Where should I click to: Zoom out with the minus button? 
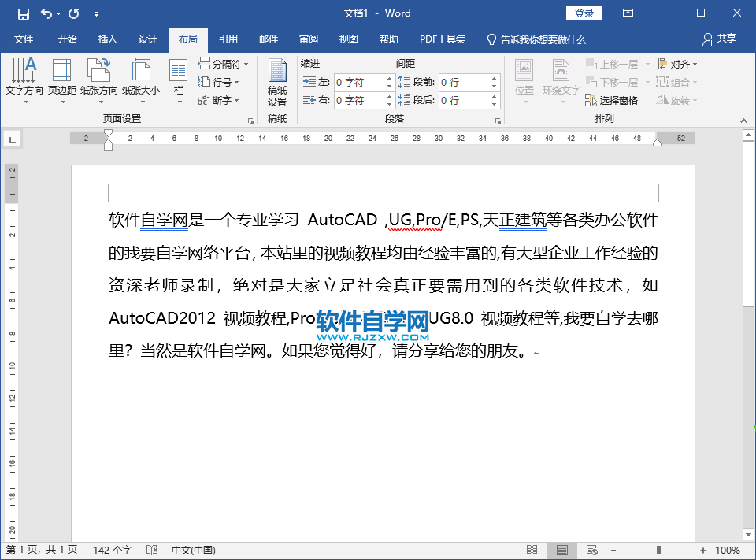[613, 551]
